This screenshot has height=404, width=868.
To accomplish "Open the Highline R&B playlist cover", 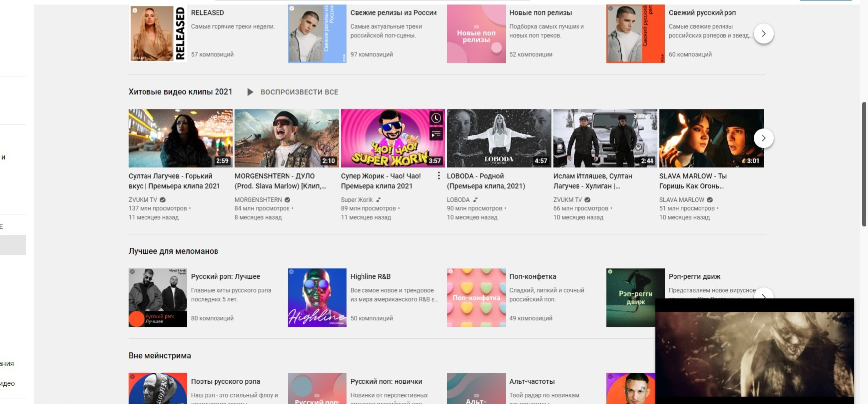I will click(x=317, y=297).
